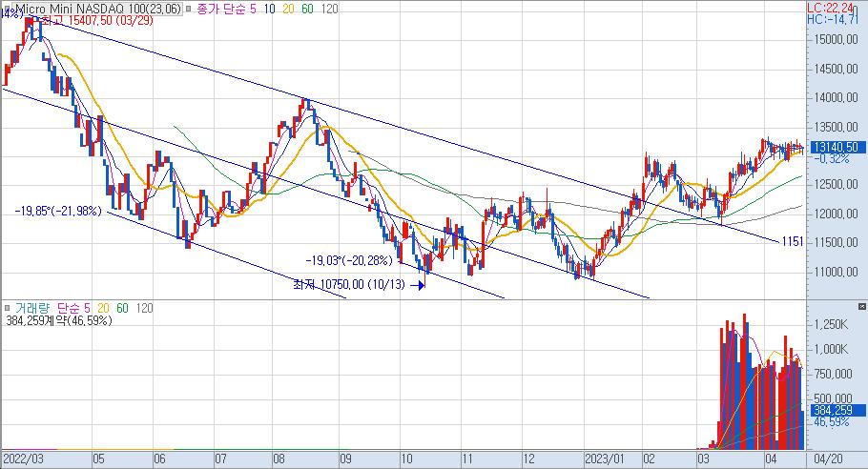Click the 04/20 date at axis corner
This screenshot has height=469, width=868.
pyautogui.click(x=828, y=459)
